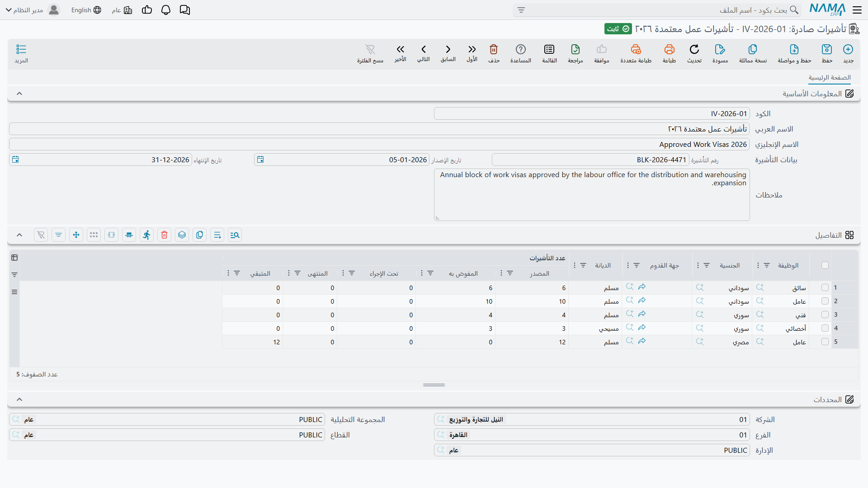Tick the checkbox for row 3 فني
The image size is (868, 488).
[825, 315]
